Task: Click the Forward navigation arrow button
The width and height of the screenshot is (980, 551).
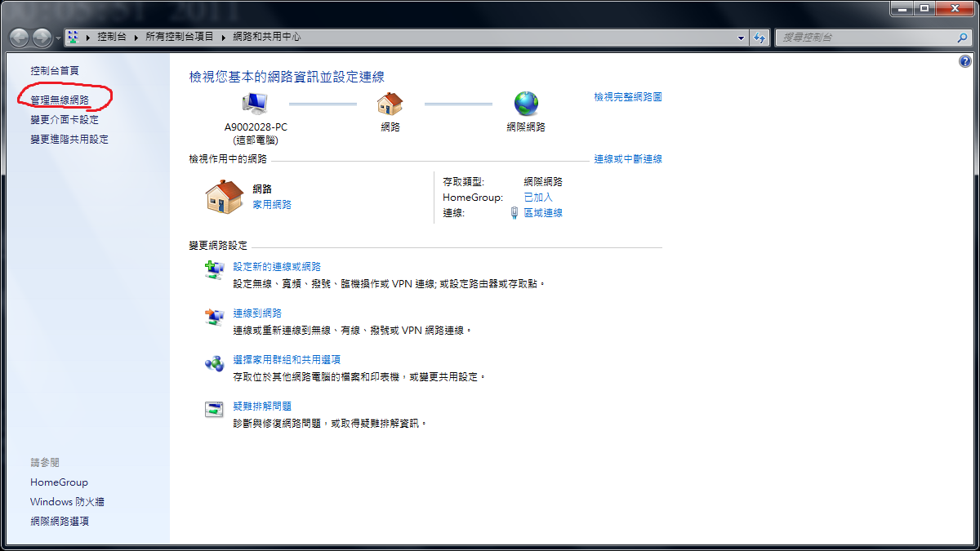Action: coord(42,38)
